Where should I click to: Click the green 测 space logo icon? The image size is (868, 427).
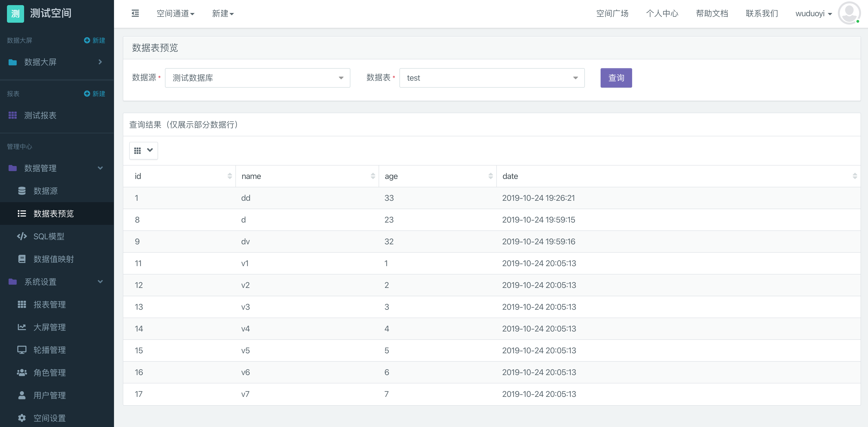(x=16, y=13)
